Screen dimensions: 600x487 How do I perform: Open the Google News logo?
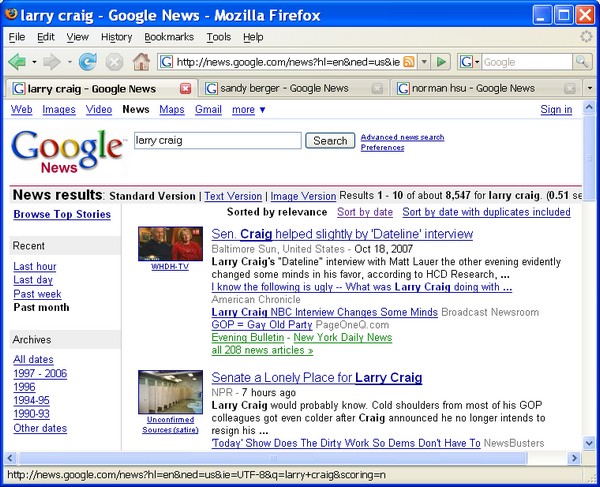coord(67,151)
